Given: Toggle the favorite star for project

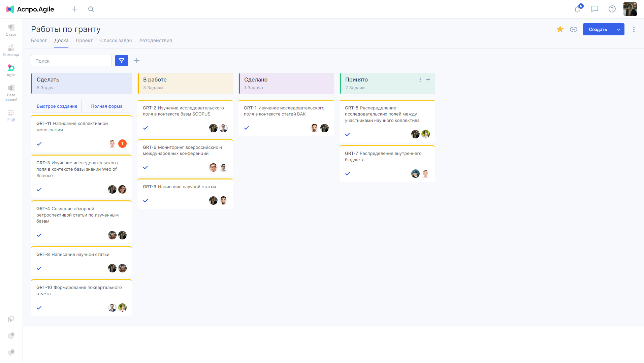Looking at the screenshot, I should tap(560, 29).
